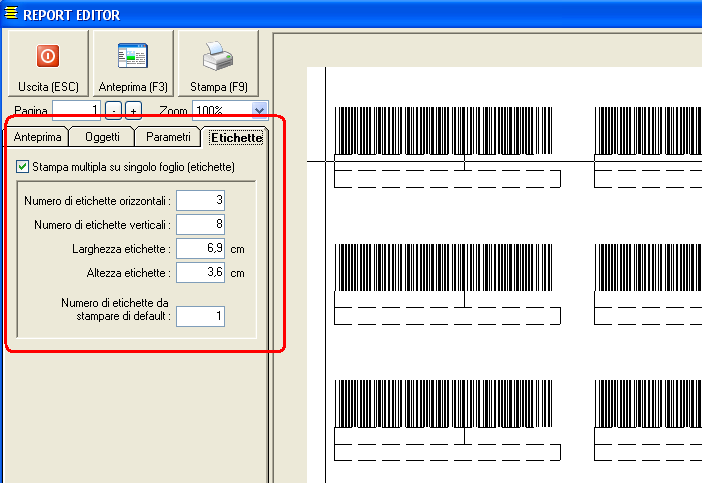Click the Stampa (F9) print button

point(218,63)
